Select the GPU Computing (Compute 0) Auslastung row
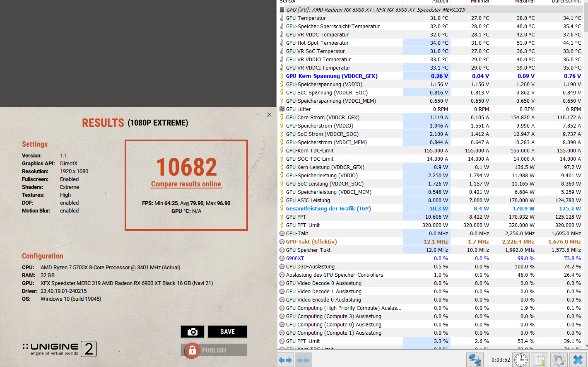This screenshot has height=367, width=588. pyautogui.click(x=431, y=324)
